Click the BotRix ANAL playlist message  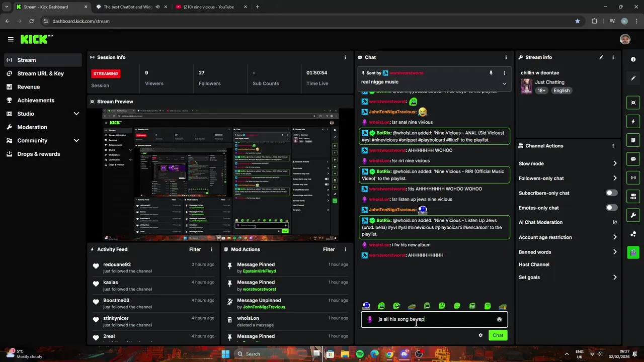click(434, 136)
